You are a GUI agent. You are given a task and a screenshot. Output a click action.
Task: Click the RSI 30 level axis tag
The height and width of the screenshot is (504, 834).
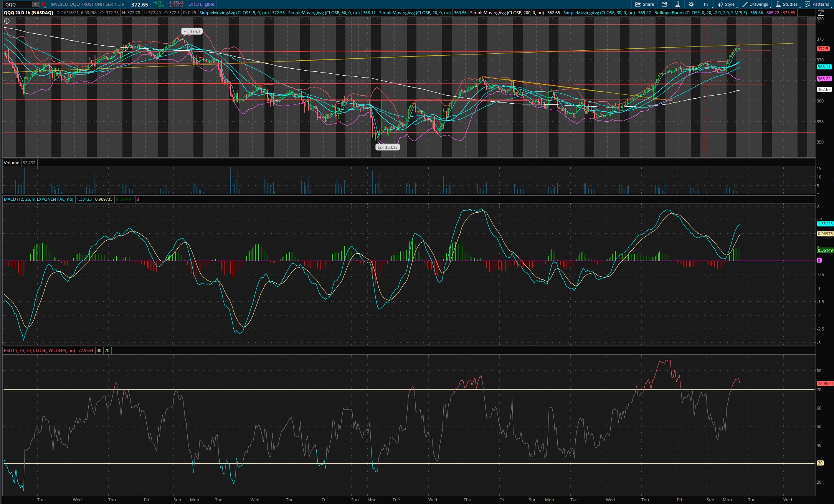coord(820,463)
